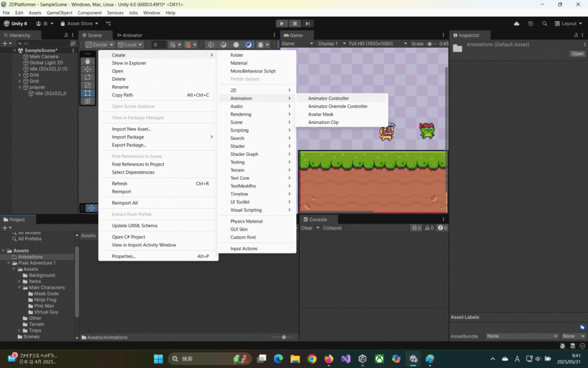This screenshot has width=588, height=368.
Task: Expand the Traps folder
Action: click(x=19, y=331)
